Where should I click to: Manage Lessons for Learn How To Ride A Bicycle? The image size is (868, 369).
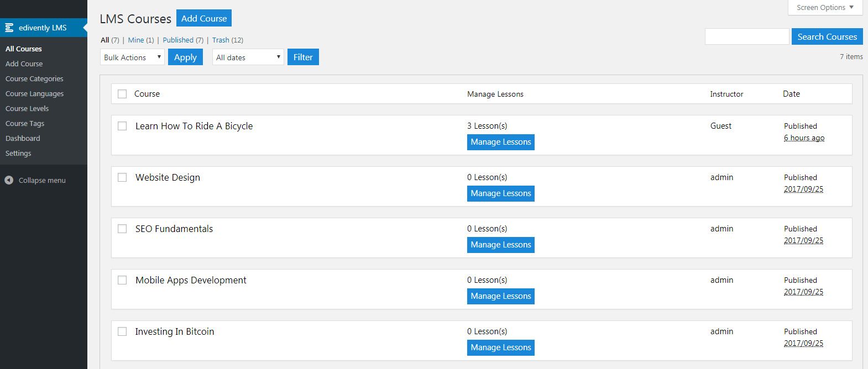(500, 142)
